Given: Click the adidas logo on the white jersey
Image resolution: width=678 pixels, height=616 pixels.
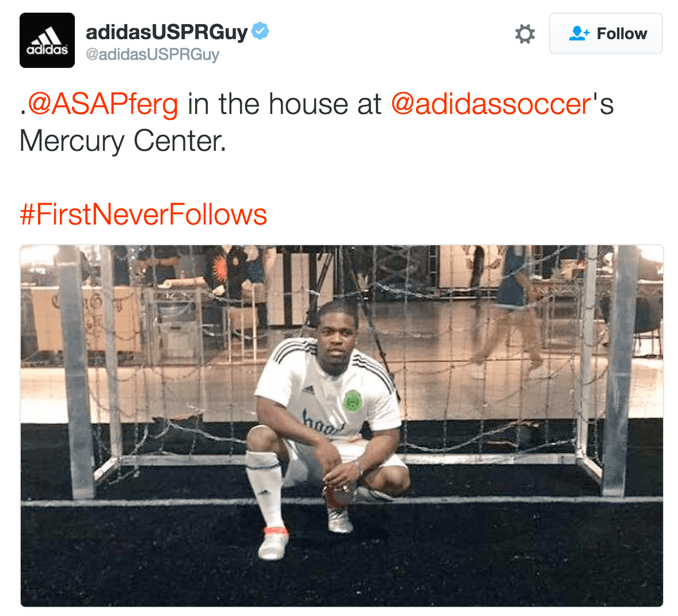Looking at the screenshot, I should click(308, 390).
